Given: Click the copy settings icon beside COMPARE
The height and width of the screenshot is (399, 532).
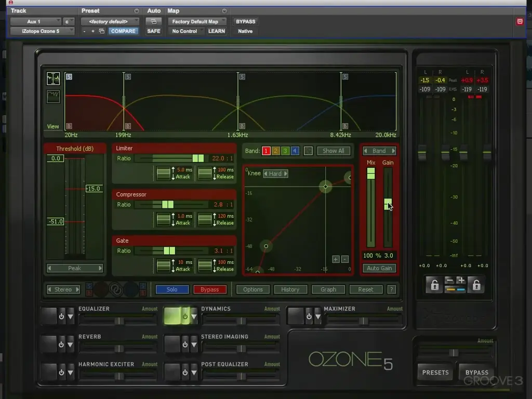Looking at the screenshot, I should [101, 31].
